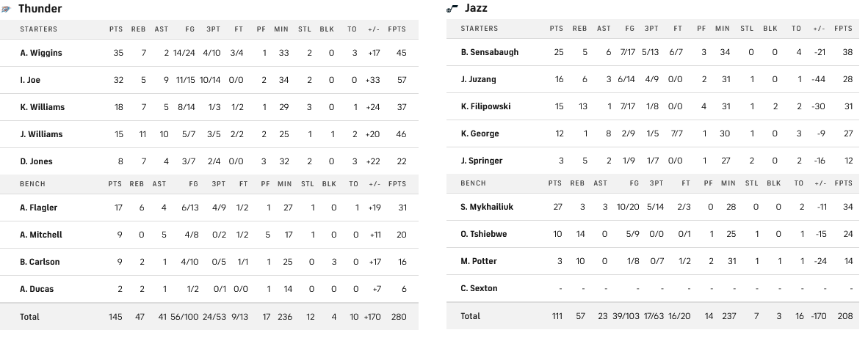The height and width of the screenshot is (352, 868).
Task: Open D. Jones player page
Action: [x=37, y=161]
